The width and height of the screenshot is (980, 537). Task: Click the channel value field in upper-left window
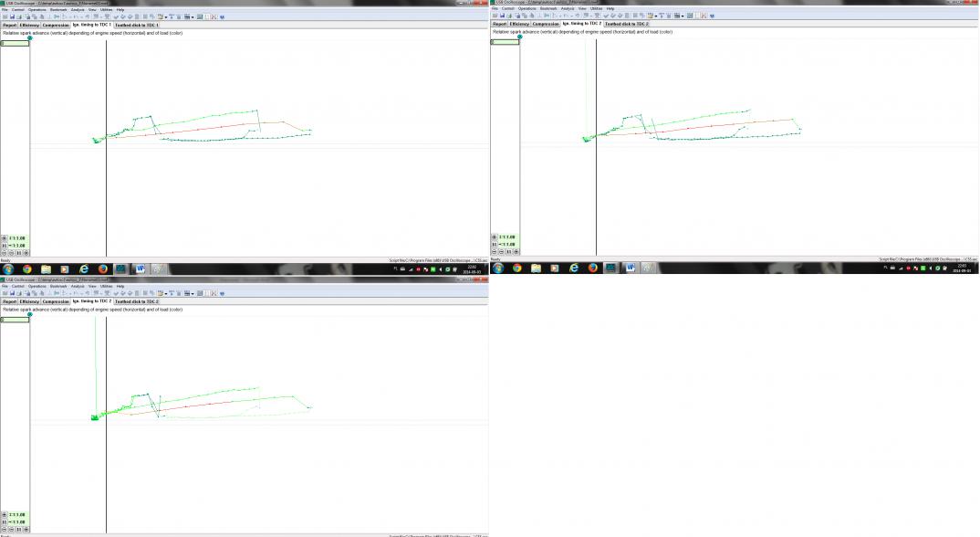click(15, 43)
